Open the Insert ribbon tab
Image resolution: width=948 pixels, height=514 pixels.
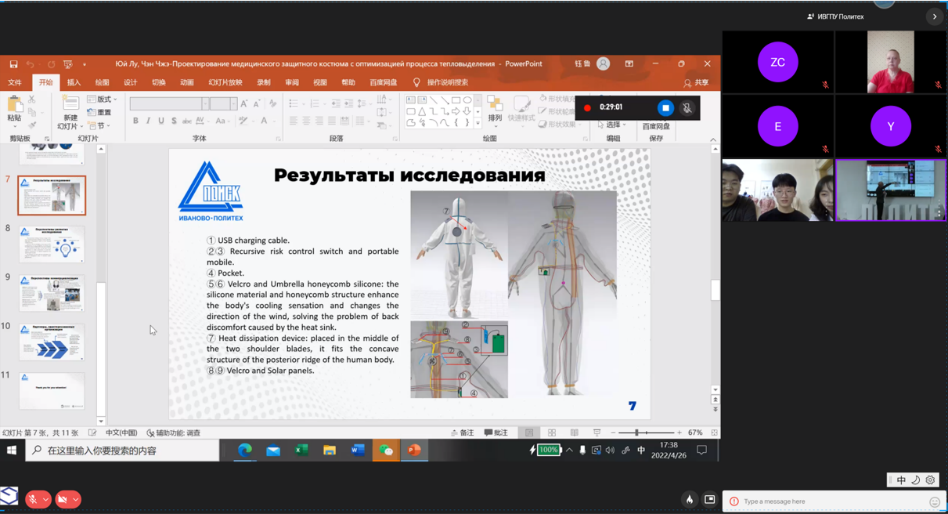point(74,83)
